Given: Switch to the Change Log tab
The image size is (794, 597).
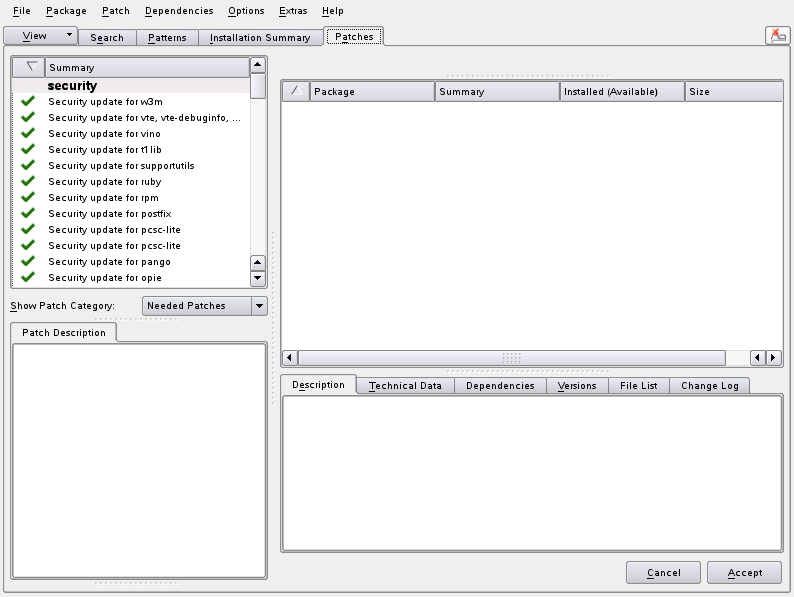Looking at the screenshot, I should (x=710, y=386).
